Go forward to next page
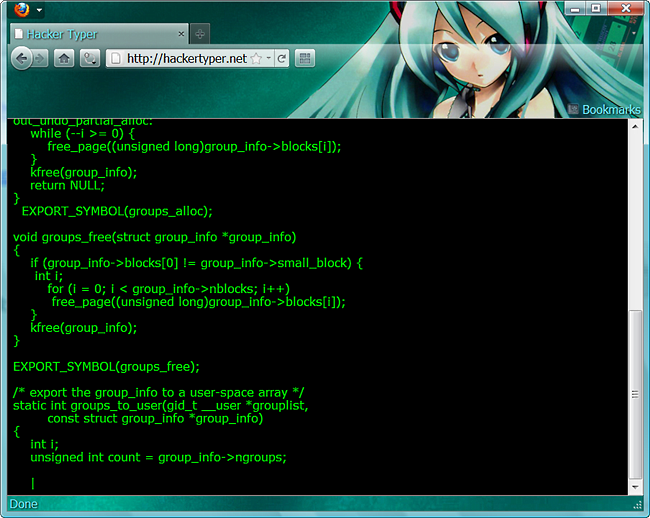 click(x=40, y=59)
